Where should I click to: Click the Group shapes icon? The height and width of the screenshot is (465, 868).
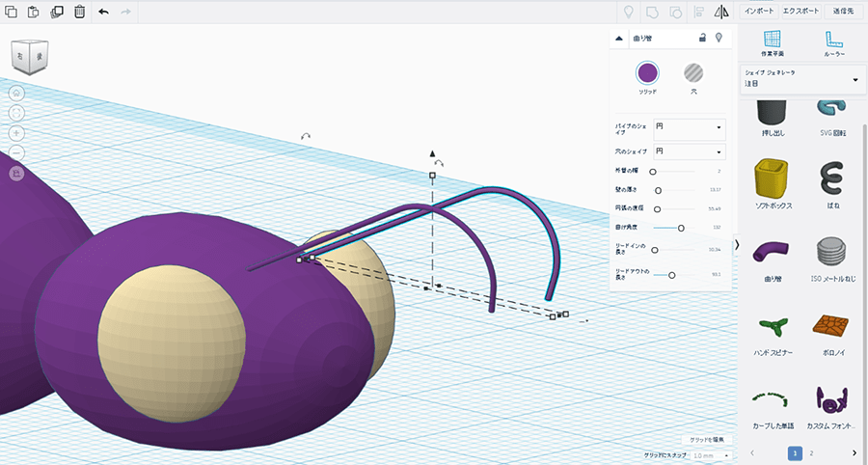coord(652,12)
